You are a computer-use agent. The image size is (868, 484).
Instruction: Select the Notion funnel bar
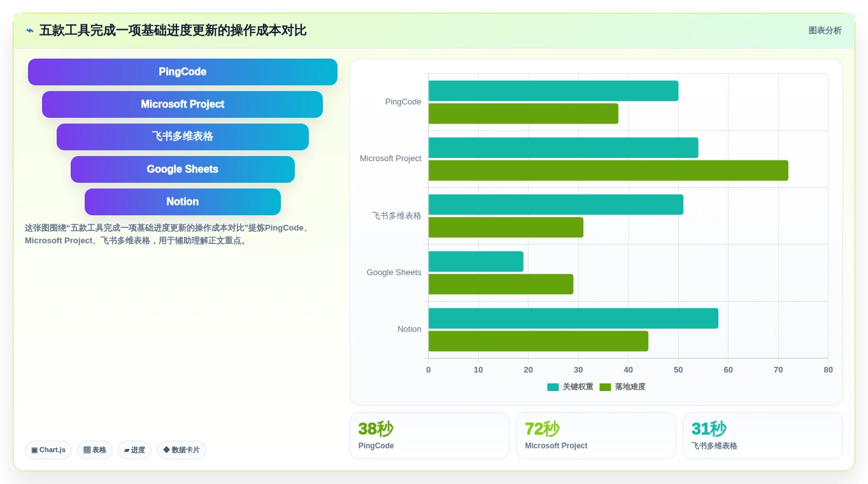point(183,202)
